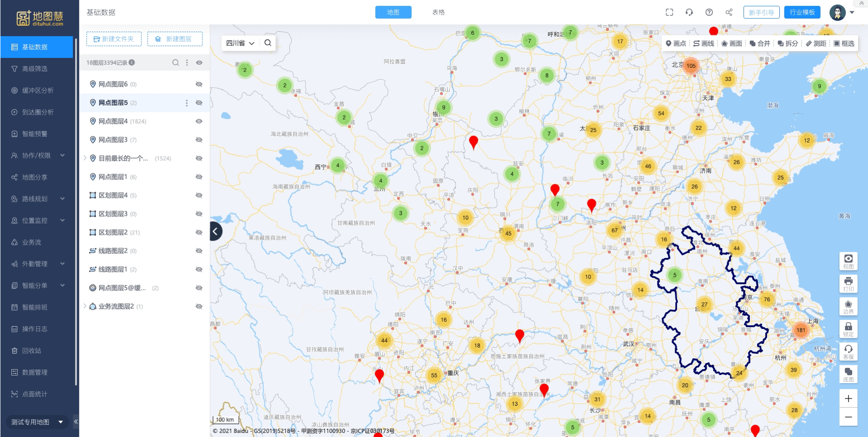
Task: Click the 北京 cluster marker 105
Action: click(691, 66)
